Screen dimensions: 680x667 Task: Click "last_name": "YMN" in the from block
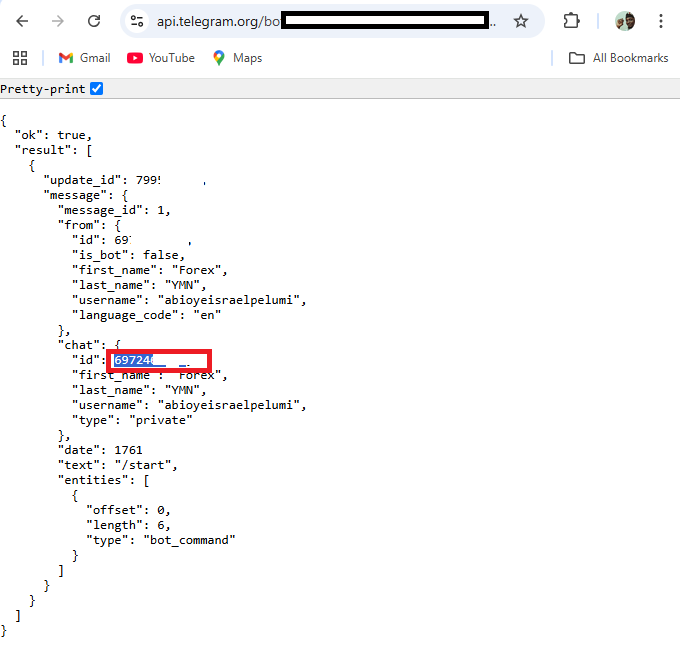click(x=139, y=285)
